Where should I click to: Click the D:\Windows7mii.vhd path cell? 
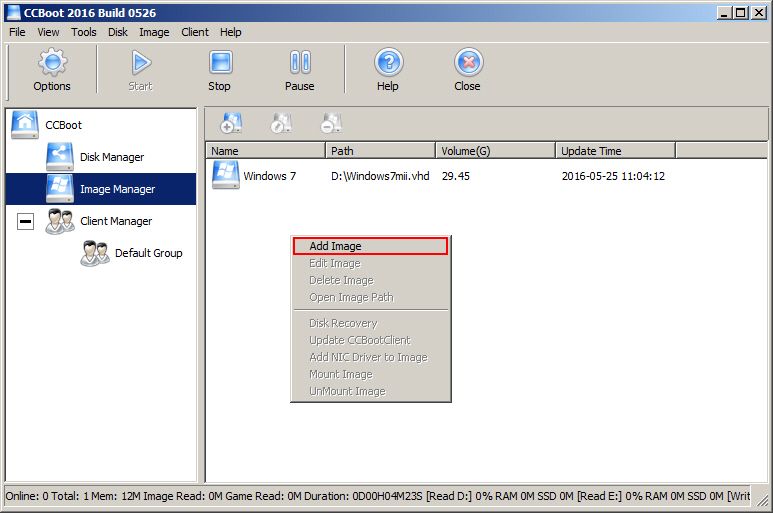tap(380, 176)
